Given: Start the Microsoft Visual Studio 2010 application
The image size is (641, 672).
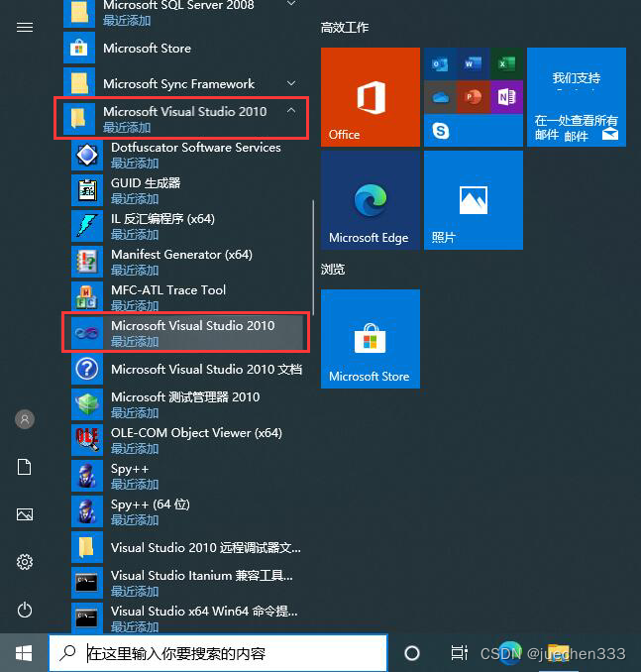Looking at the screenshot, I should (x=186, y=333).
